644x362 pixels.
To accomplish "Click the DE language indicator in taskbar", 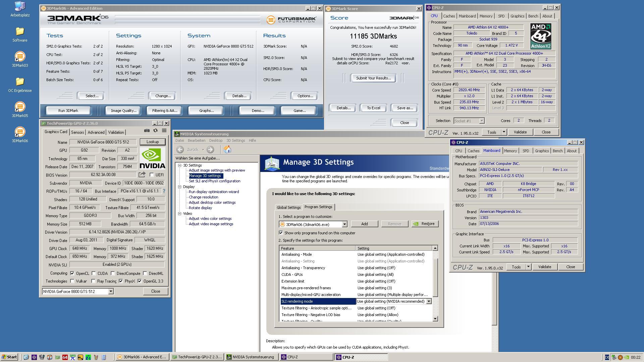I will click(607, 357).
